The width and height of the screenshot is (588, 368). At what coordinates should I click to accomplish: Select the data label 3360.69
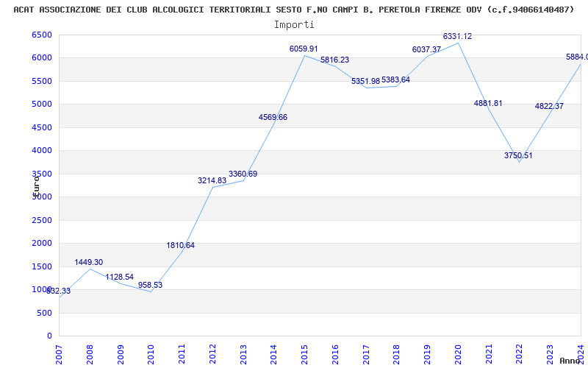[x=243, y=174]
